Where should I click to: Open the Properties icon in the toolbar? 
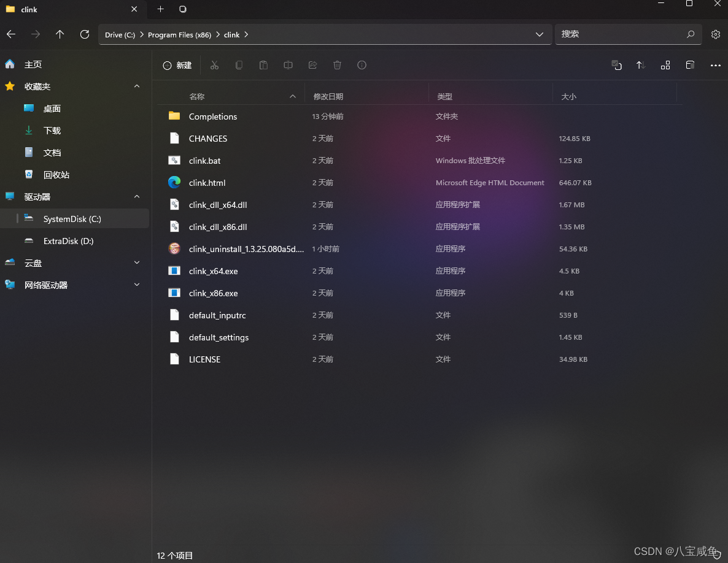[x=362, y=65]
